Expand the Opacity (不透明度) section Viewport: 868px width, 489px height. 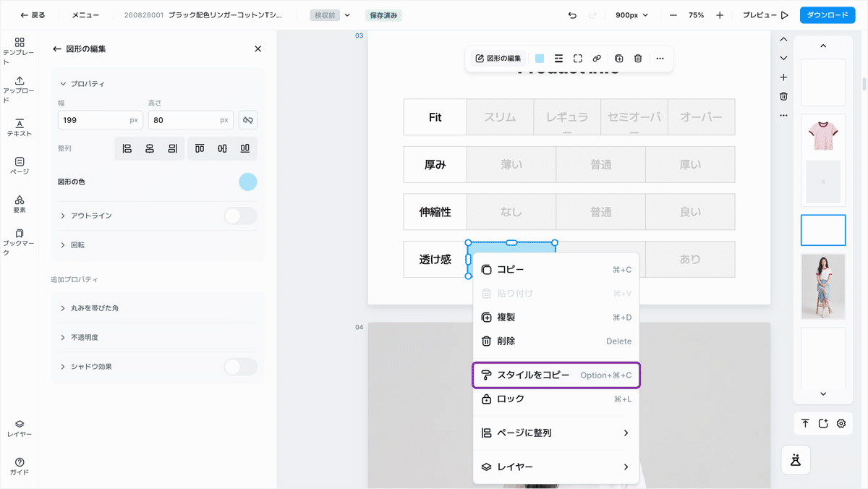pyautogui.click(x=63, y=337)
